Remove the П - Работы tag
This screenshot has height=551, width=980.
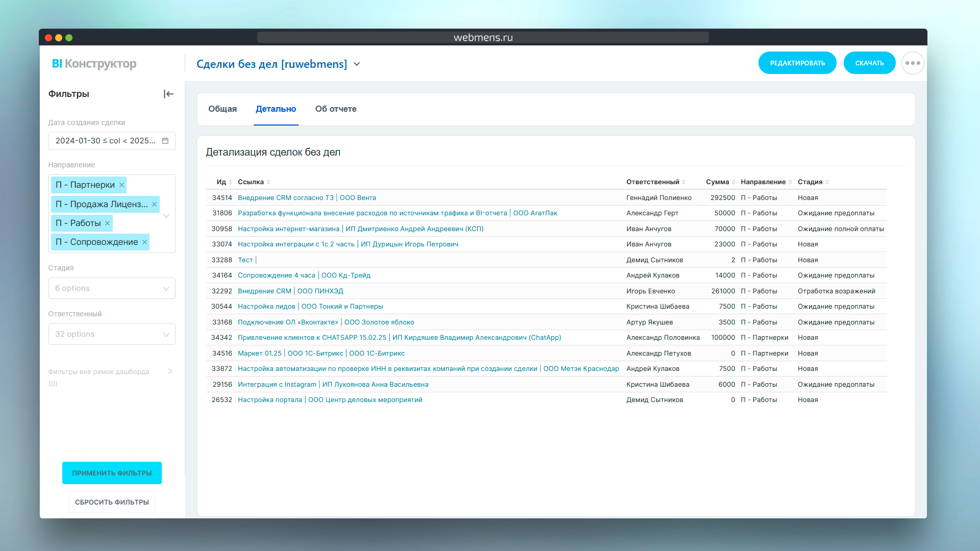(x=107, y=223)
